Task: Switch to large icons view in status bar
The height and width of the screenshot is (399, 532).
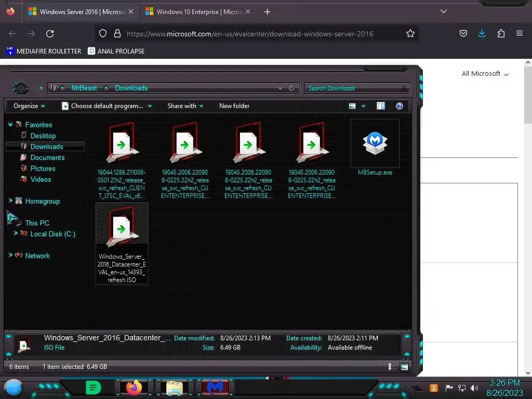Action: coord(404,366)
